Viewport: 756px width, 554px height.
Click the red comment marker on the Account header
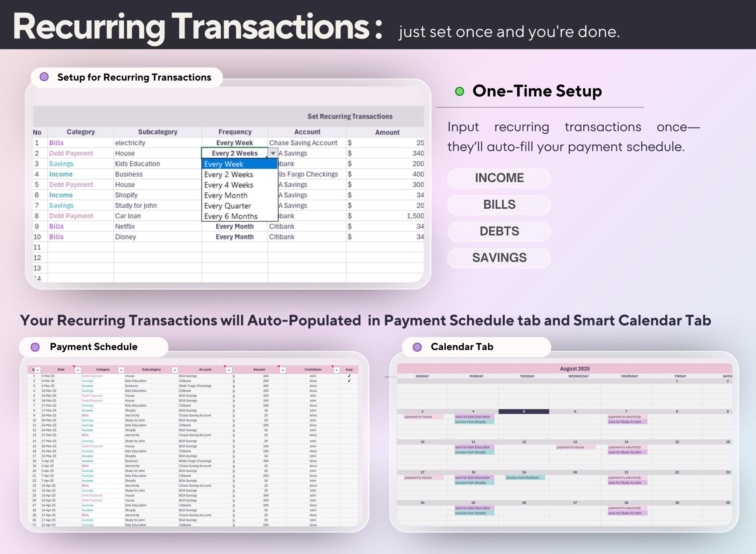coord(224,367)
